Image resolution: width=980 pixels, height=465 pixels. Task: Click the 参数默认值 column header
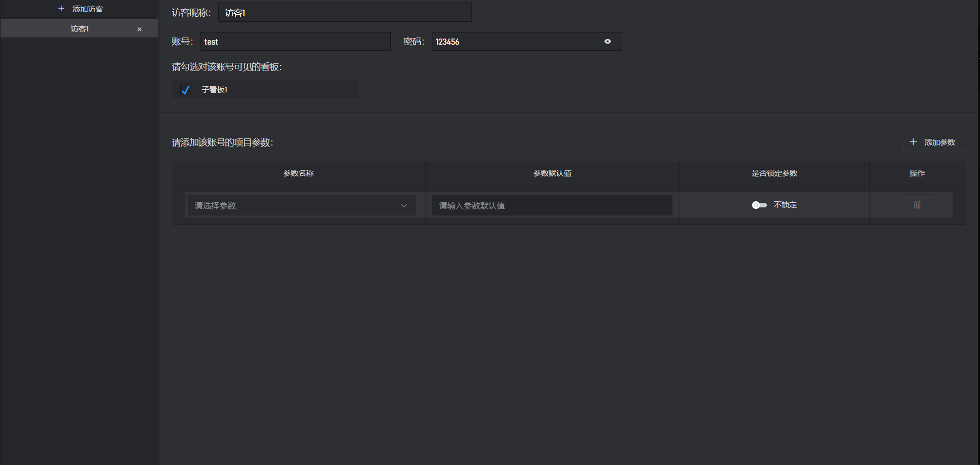pyautogui.click(x=552, y=173)
